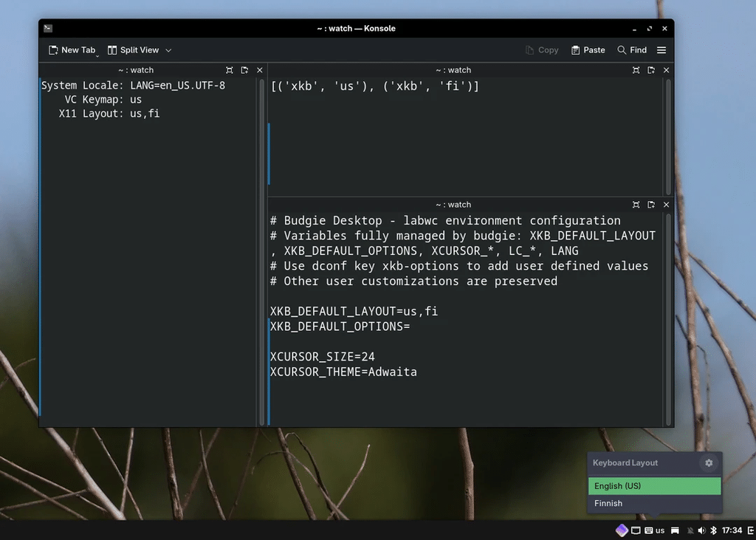Maximize the System Locale terminal pane

pyautogui.click(x=230, y=70)
